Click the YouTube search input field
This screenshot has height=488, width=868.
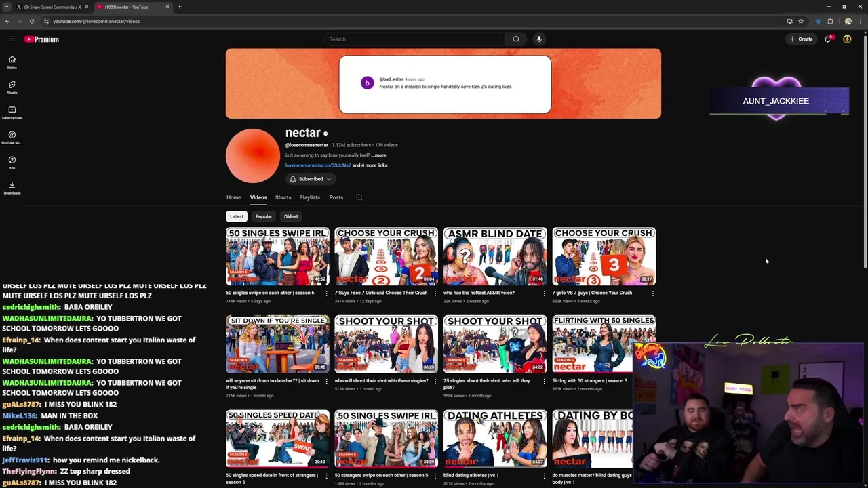[415, 39]
